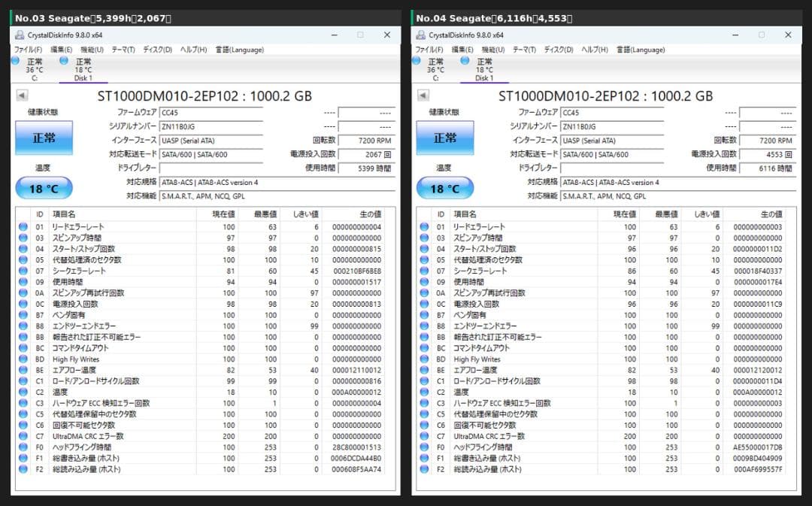This screenshot has width=812, height=506.
Task: Open 機能(U) menu in left window
Action: pyautogui.click(x=92, y=50)
